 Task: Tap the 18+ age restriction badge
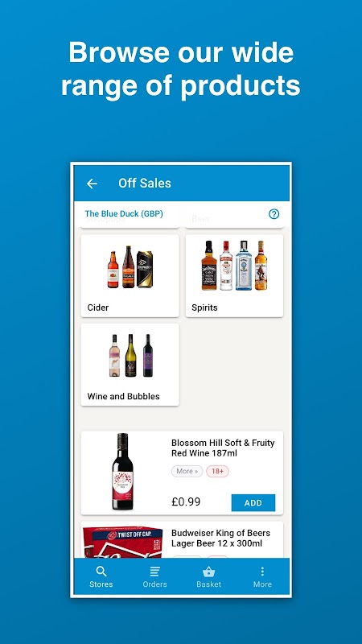pyautogui.click(x=217, y=471)
